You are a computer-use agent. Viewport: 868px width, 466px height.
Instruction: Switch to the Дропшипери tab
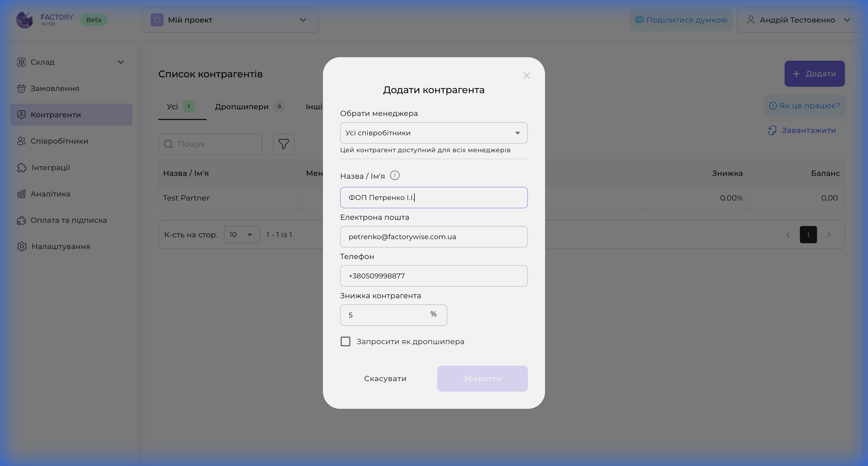tap(242, 107)
